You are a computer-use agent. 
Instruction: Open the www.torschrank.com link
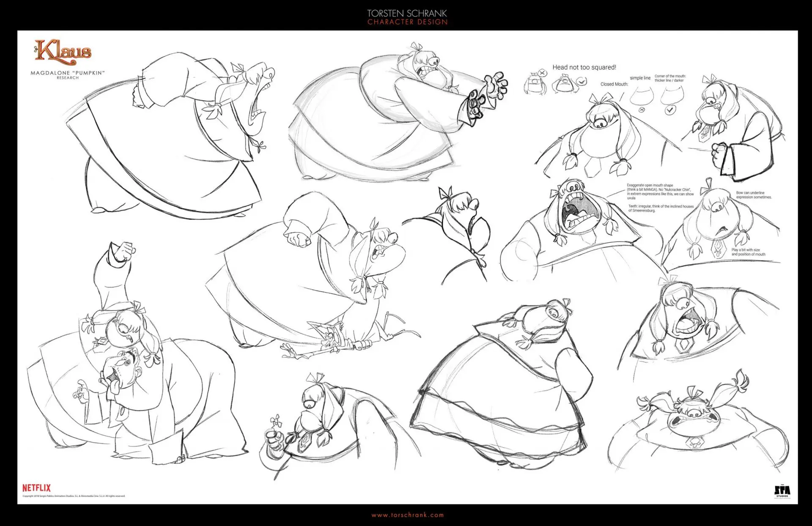coord(408,515)
